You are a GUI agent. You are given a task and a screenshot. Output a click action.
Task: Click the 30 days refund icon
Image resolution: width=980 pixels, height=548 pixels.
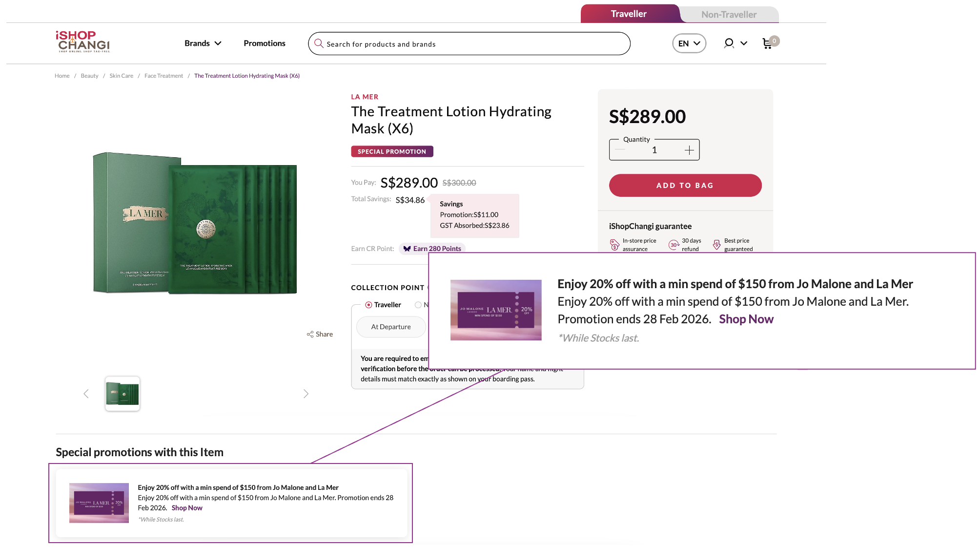coord(674,245)
